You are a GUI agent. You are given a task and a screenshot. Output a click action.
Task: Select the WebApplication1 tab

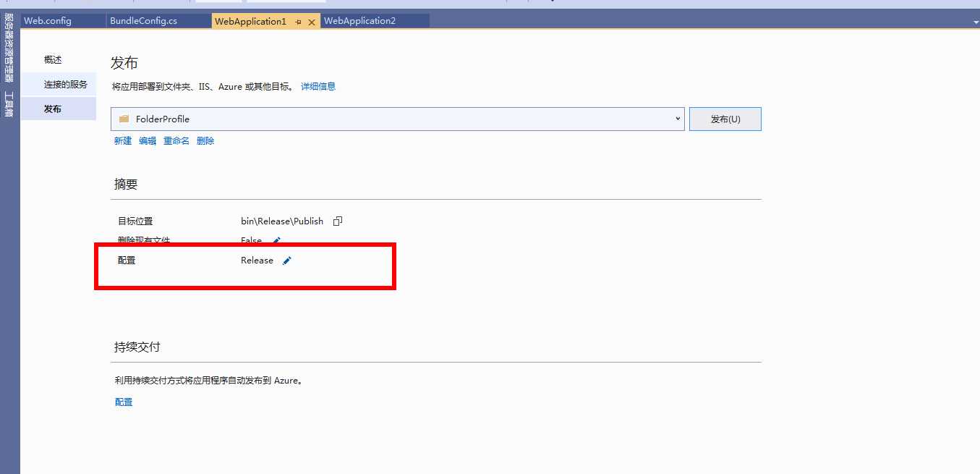coord(250,21)
